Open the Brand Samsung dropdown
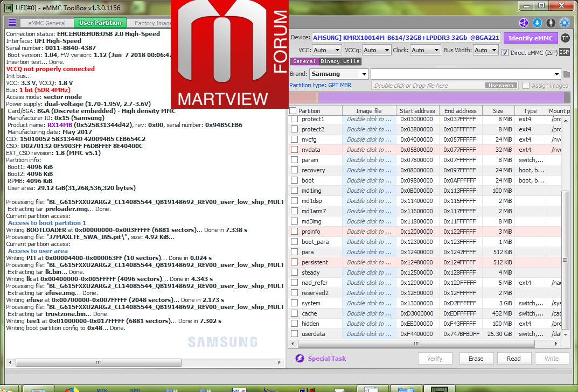 pos(339,74)
